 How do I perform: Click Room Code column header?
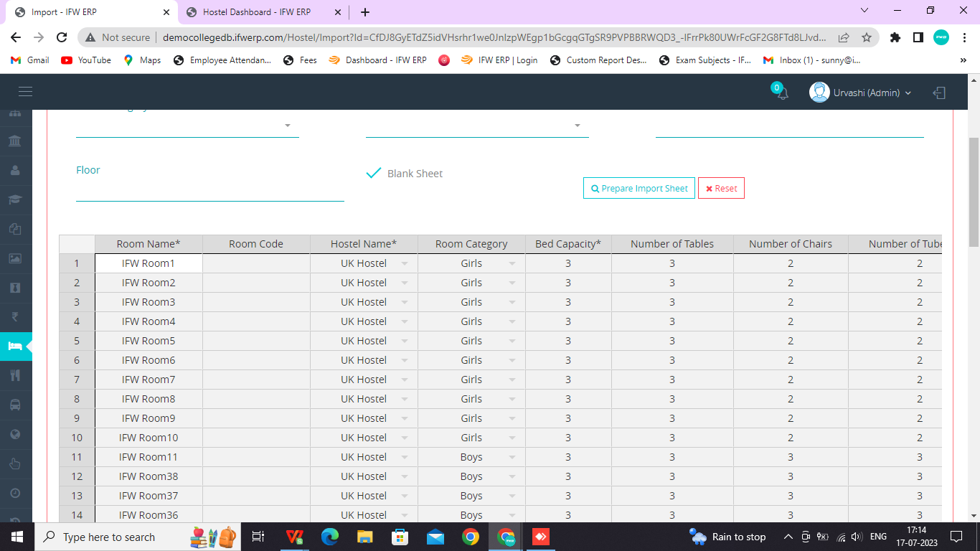pos(256,244)
